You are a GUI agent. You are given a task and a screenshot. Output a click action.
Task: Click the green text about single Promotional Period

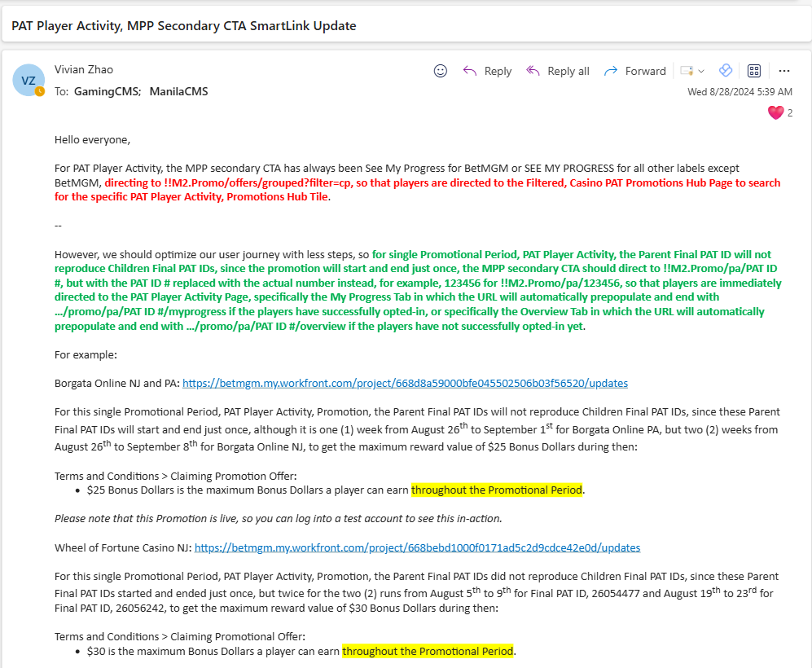418,290
